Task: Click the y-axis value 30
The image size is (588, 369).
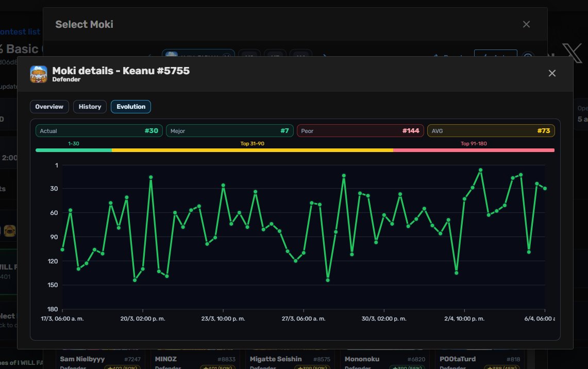Action: coord(54,189)
